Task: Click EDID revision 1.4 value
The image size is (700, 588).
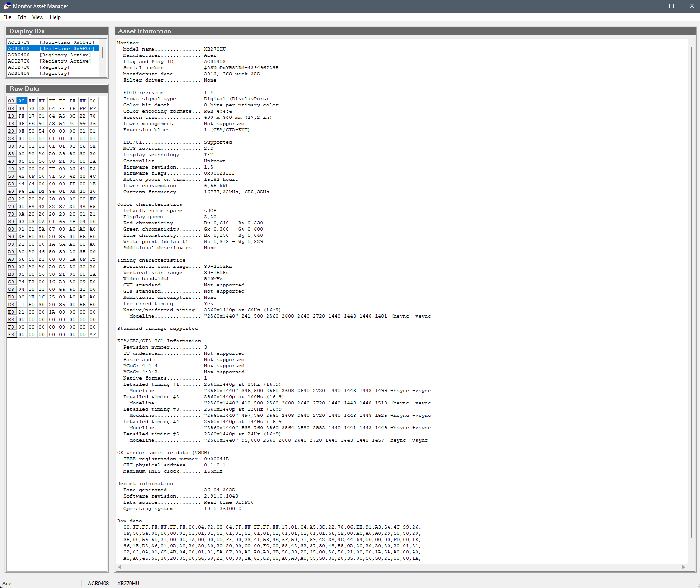Action: (208, 93)
